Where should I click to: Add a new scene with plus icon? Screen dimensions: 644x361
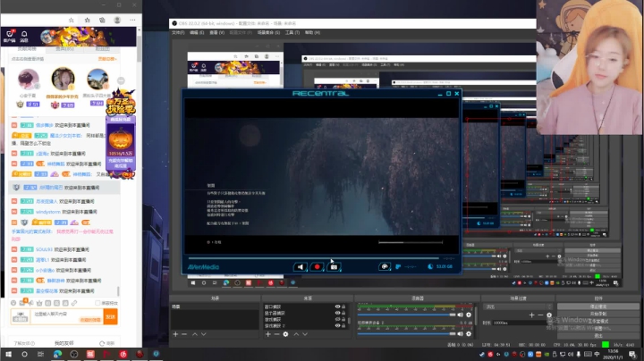[x=175, y=334]
